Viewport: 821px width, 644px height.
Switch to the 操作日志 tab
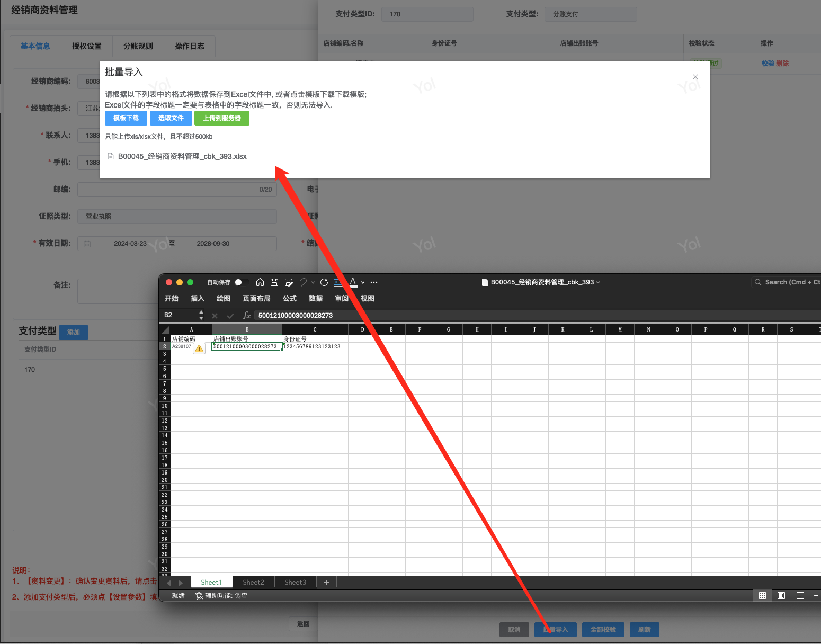(x=190, y=46)
